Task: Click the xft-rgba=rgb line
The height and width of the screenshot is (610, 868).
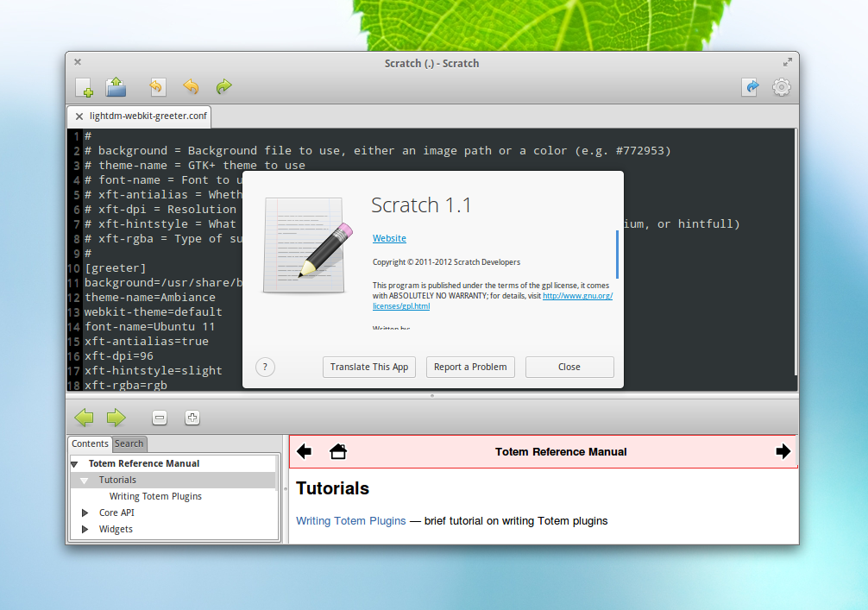Action: click(125, 386)
